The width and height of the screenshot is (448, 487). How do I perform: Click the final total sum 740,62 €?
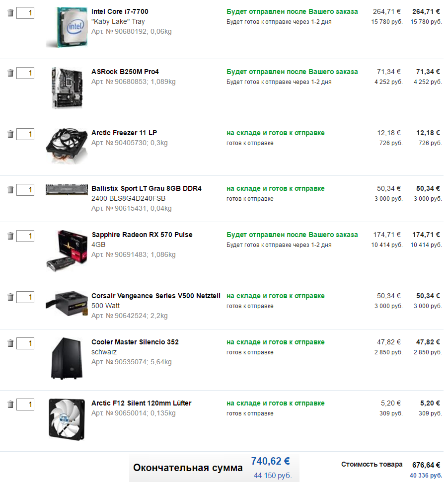tap(270, 461)
